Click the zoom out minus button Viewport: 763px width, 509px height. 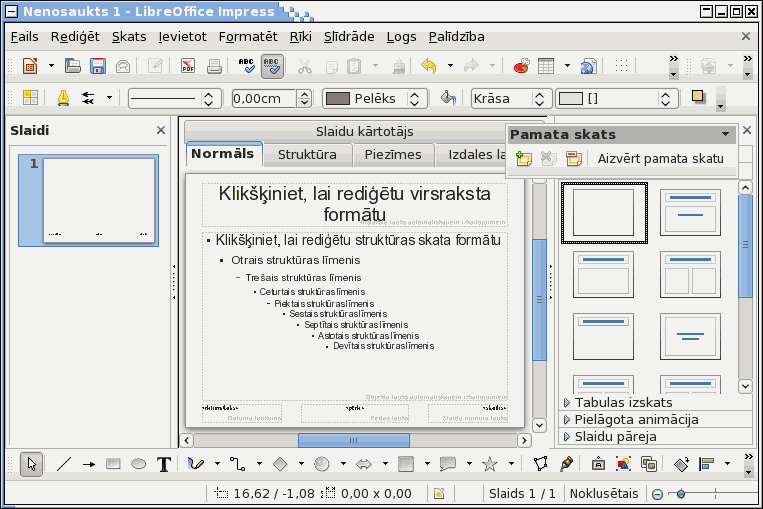coord(657,494)
